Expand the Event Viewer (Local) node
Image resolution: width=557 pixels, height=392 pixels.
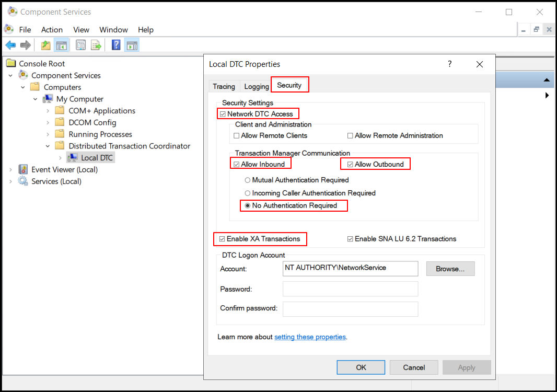point(10,170)
